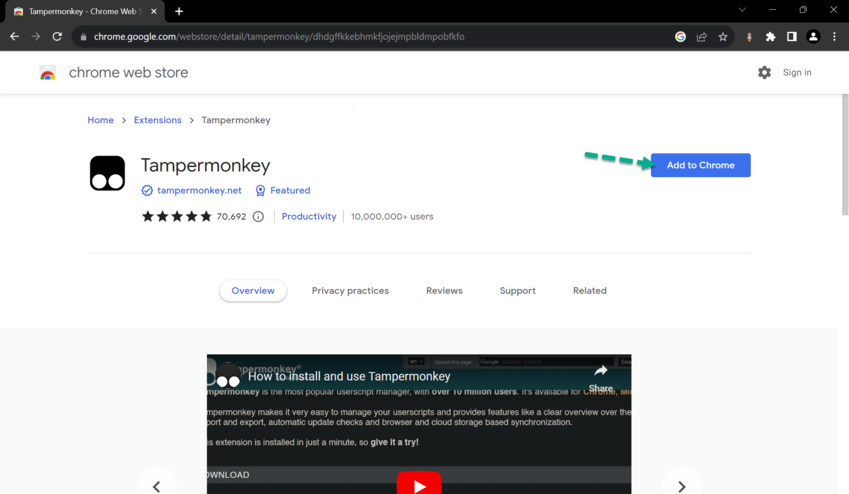Open Chrome's three-dot menu
Screen dimensions: 849x494
pyautogui.click(x=834, y=36)
